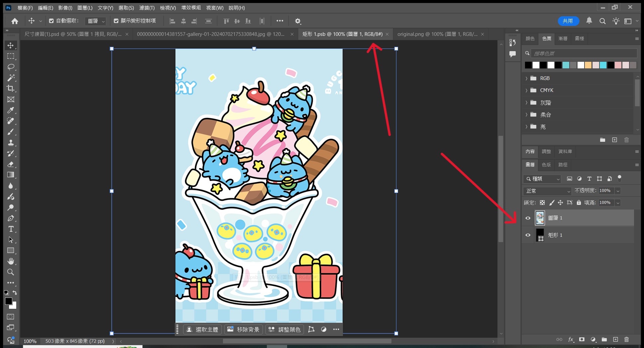Select the Clone Stamp tool
The width and height of the screenshot is (644, 348).
coord(11,142)
